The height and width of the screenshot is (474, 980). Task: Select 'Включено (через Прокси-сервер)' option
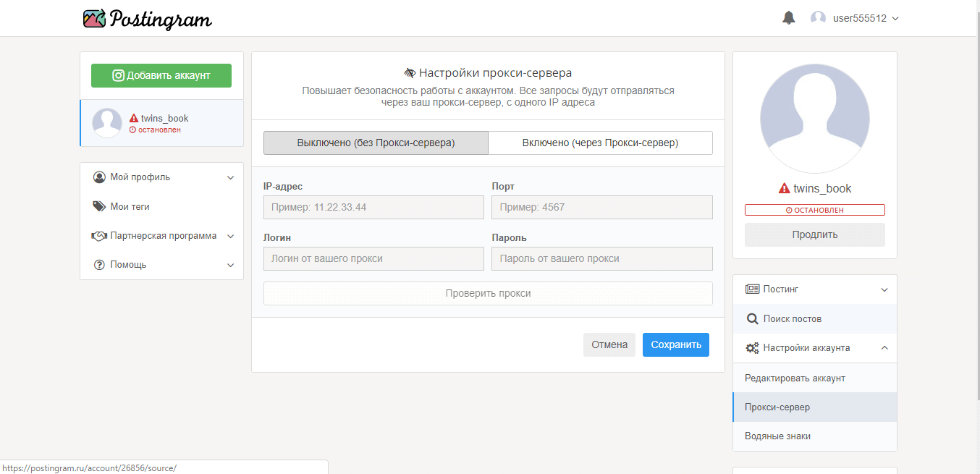pyautogui.click(x=600, y=143)
